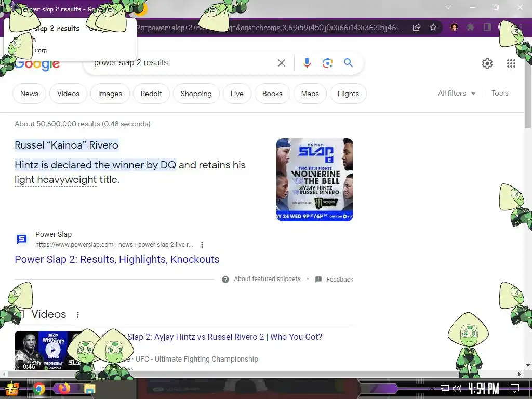
Task: Select the Videos filter chip
Action: [68, 94]
